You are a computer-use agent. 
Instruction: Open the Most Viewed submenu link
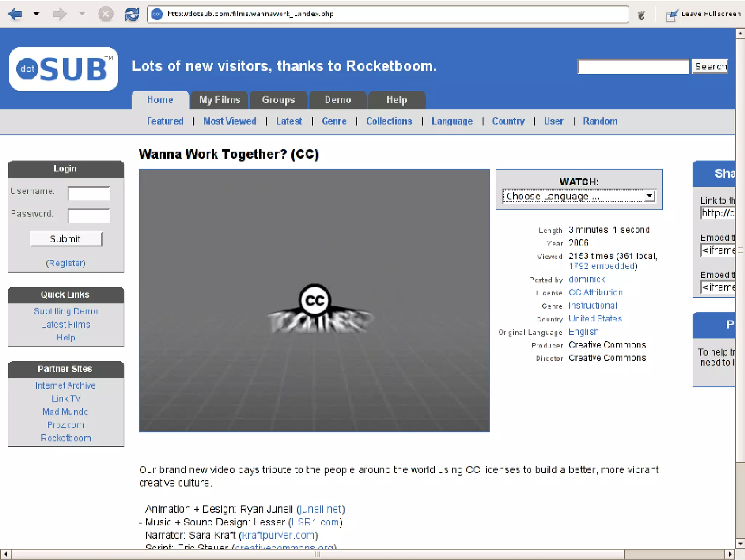pos(230,121)
